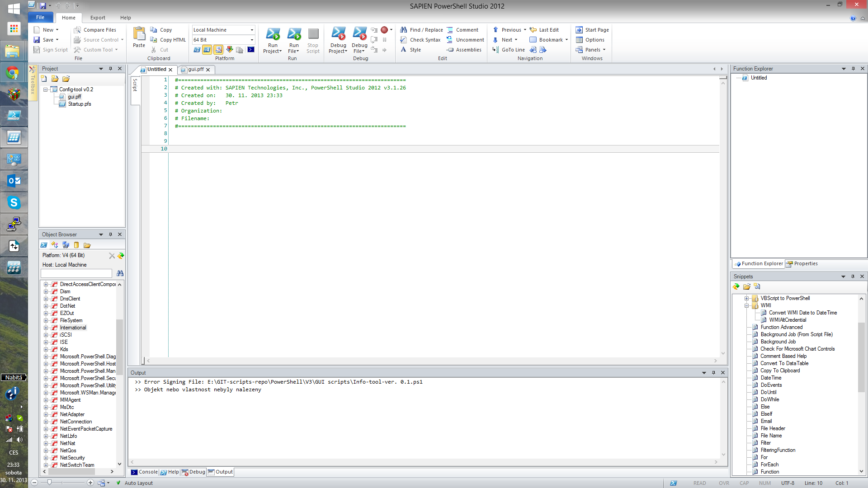This screenshot has width=868, height=488.
Task: Create new project icon in Project panel
Action: tap(44, 79)
